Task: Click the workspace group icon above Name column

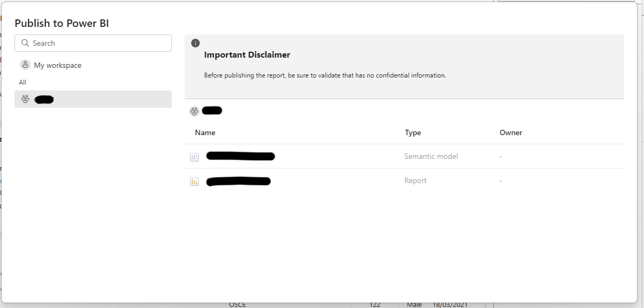Action: point(194,111)
